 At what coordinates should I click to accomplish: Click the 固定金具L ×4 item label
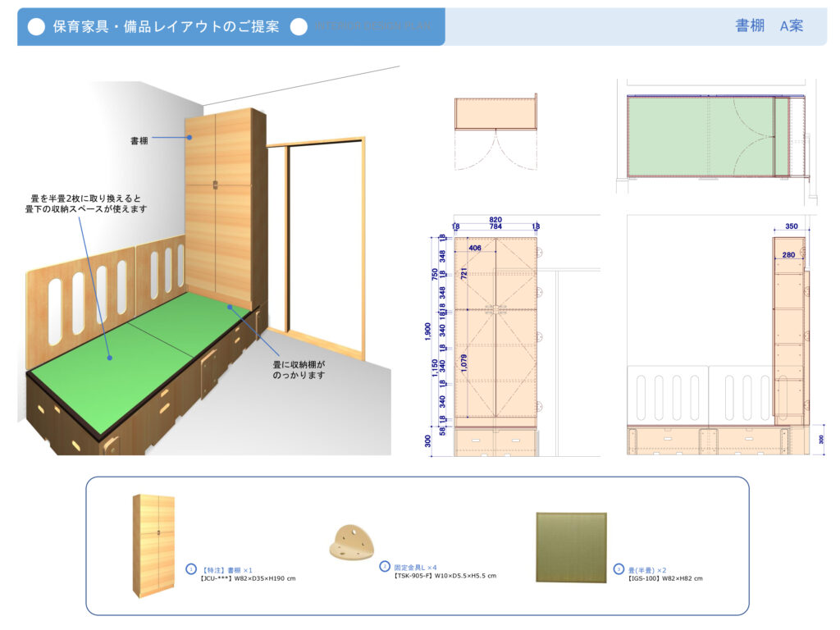click(415, 567)
